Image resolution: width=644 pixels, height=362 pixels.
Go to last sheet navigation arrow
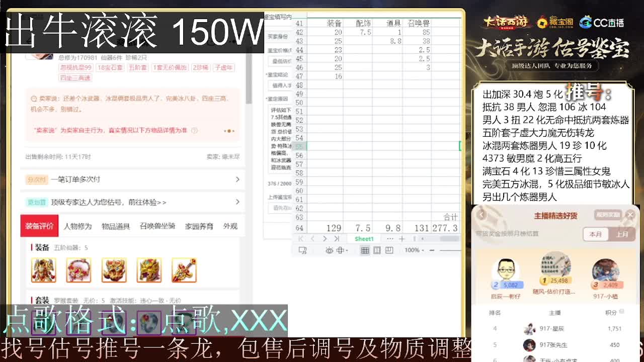pos(337,239)
